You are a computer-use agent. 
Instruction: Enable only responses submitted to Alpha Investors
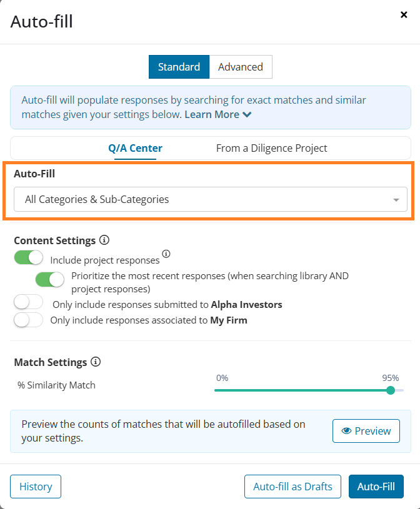tap(29, 302)
